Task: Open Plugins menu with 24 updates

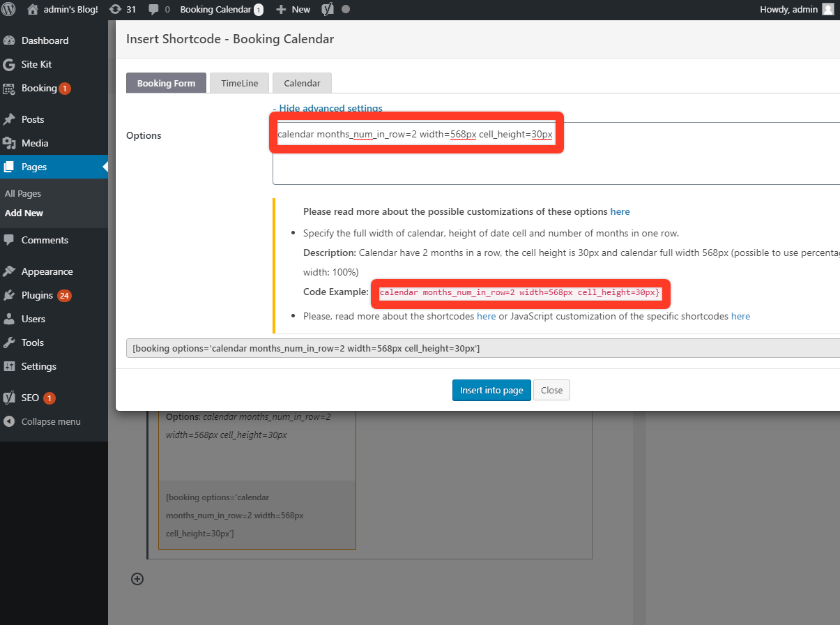Action: click(x=54, y=295)
